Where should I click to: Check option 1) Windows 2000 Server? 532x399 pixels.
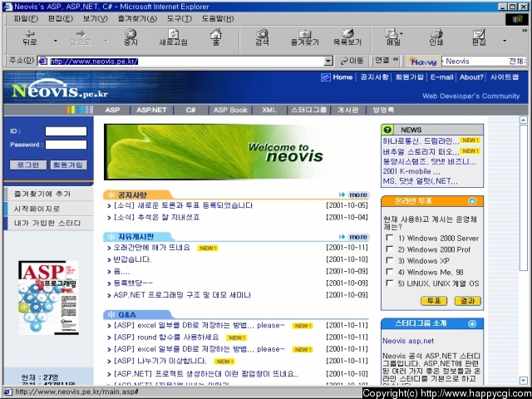[x=390, y=238]
